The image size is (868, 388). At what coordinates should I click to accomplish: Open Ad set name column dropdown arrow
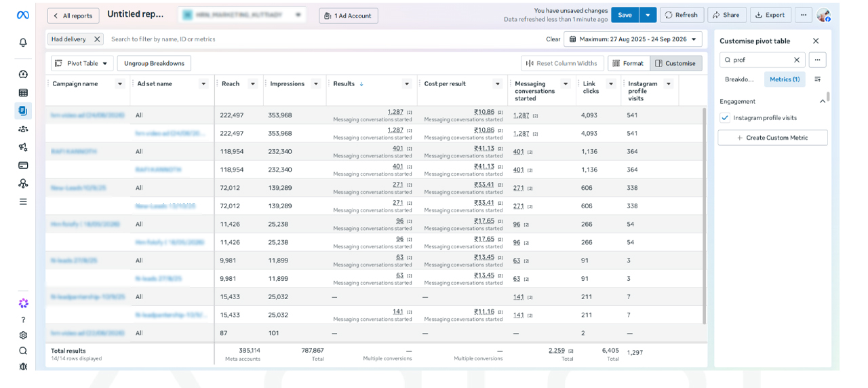point(203,84)
